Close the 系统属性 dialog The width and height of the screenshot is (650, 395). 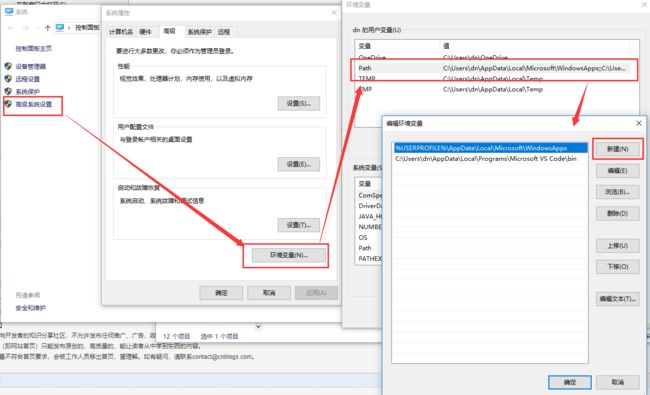(x=334, y=13)
